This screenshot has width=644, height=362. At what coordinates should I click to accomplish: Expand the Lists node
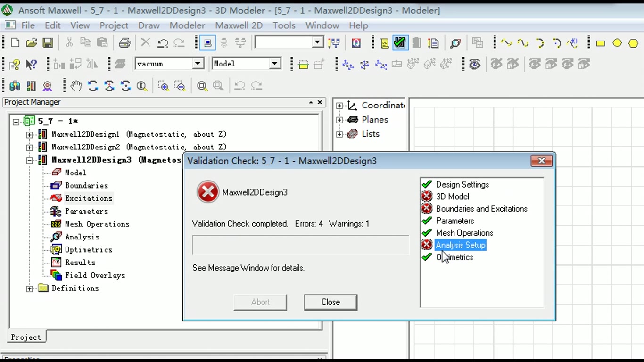(x=339, y=134)
